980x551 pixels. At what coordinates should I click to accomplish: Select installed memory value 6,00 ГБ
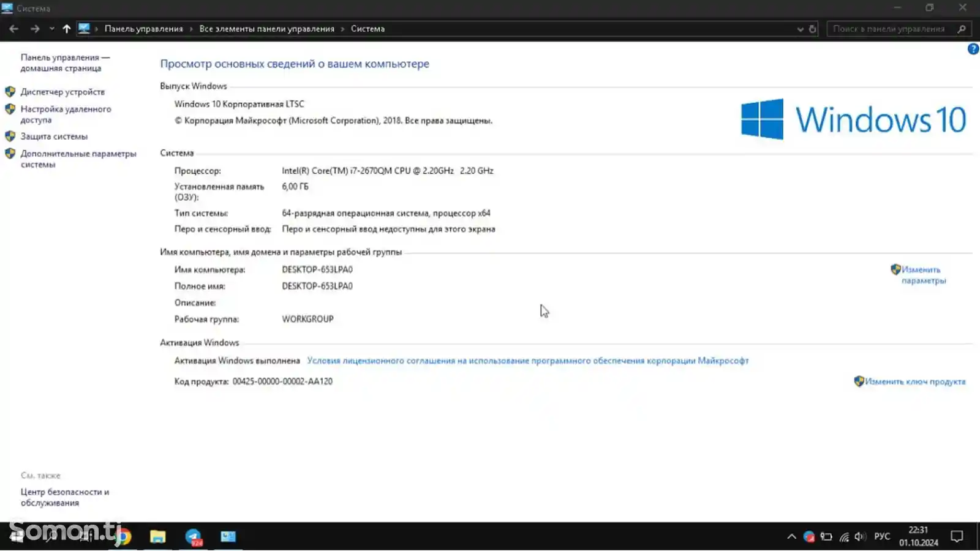tap(295, 187)
